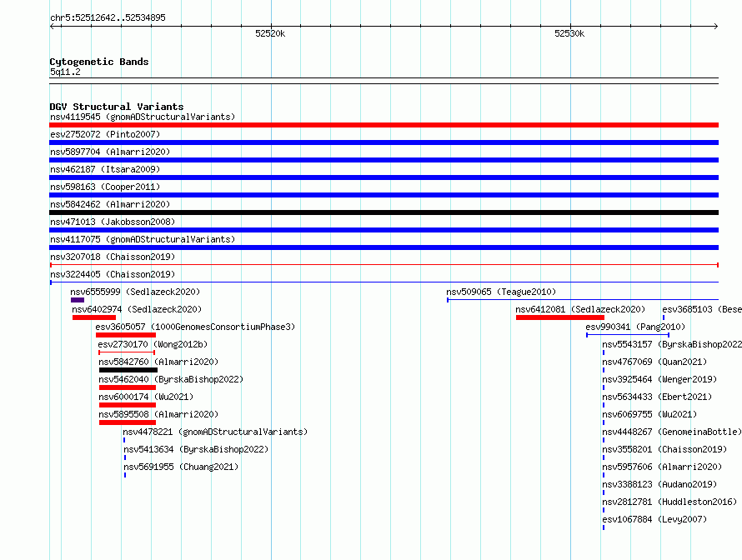Image resolution: width=742 pixels, height=560 pixels.
Task: Click the nsv5897704 (Almarri2020) label
Action: pyautogui.click(x=110, y=152)
